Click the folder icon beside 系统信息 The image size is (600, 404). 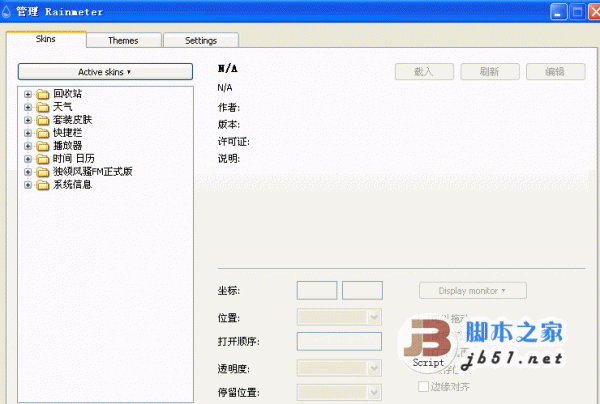[x=43, y=185]
